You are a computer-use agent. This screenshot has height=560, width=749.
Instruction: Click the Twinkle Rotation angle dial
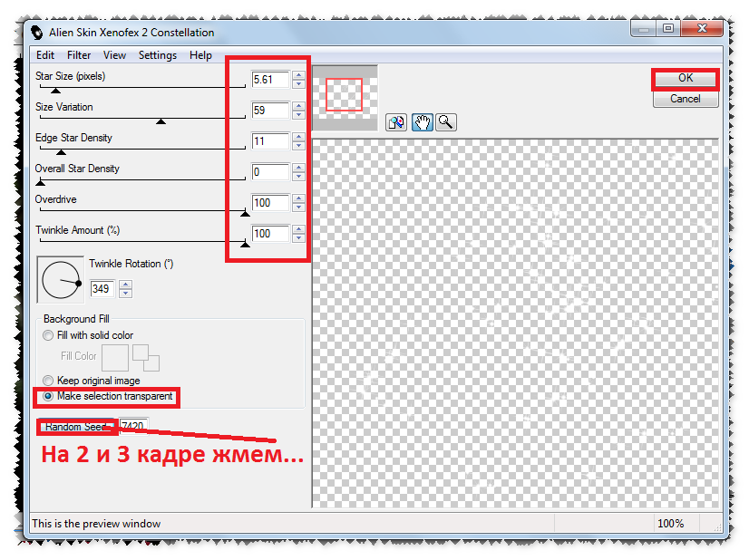tap(61, 280)
